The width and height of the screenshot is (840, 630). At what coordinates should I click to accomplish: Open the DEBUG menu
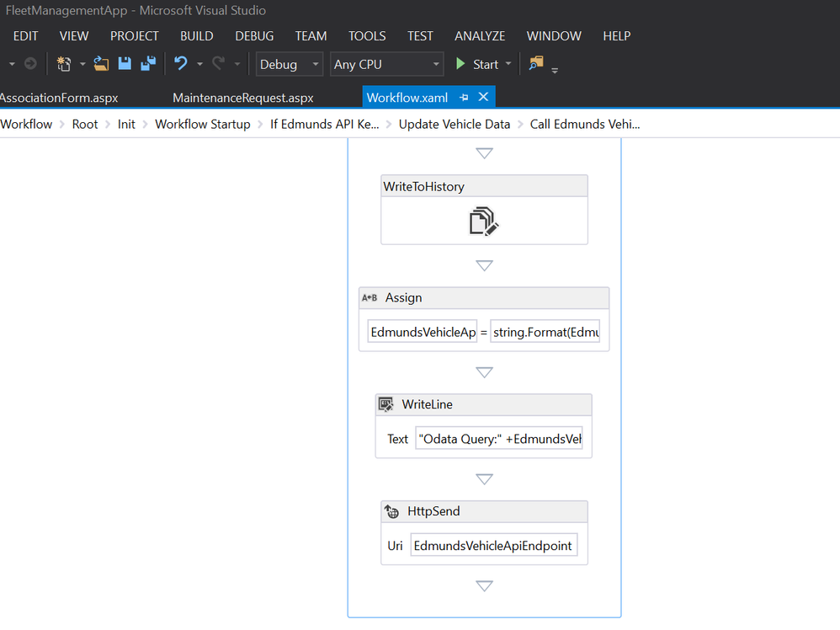tap(254, 36)
